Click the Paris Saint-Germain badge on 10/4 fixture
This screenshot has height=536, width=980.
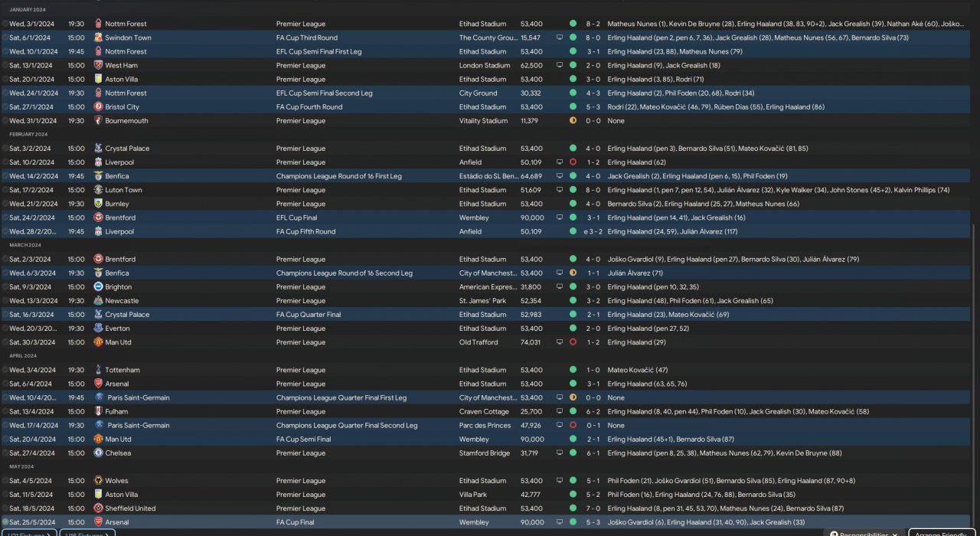(98, 398)
